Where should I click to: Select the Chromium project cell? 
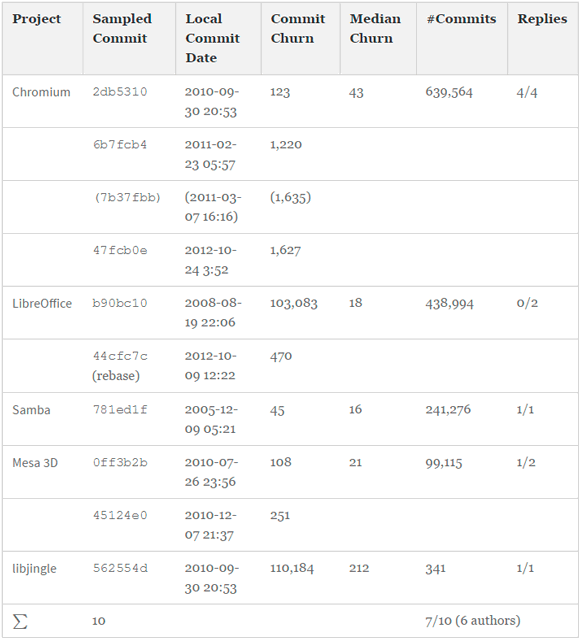(41, 92)
